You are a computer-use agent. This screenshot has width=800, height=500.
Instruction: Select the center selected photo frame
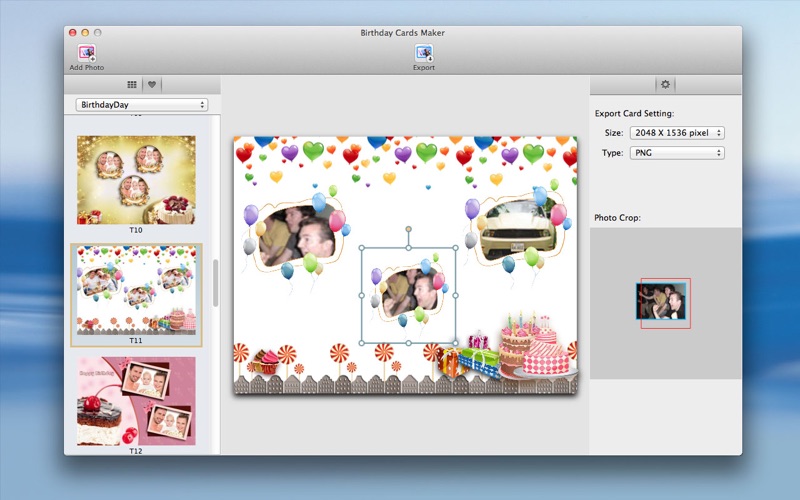[x=409, y=295]
